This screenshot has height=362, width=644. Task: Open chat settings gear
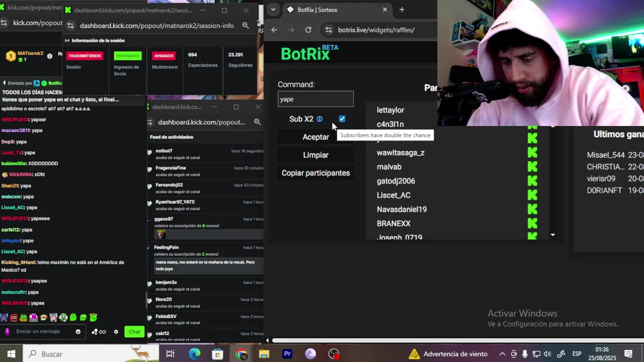tap(116, 332)
